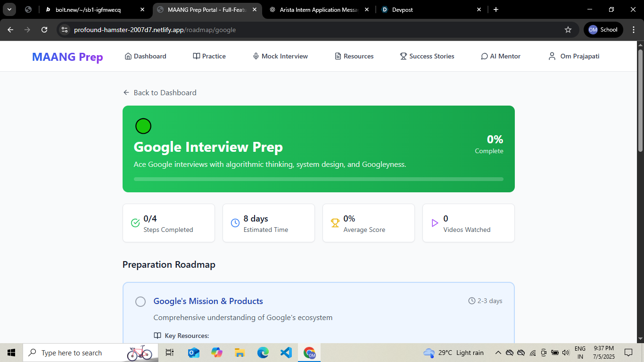Screen dimensions: 644x362
Task: Open the Resources nav item
Action: coord(354,56)
